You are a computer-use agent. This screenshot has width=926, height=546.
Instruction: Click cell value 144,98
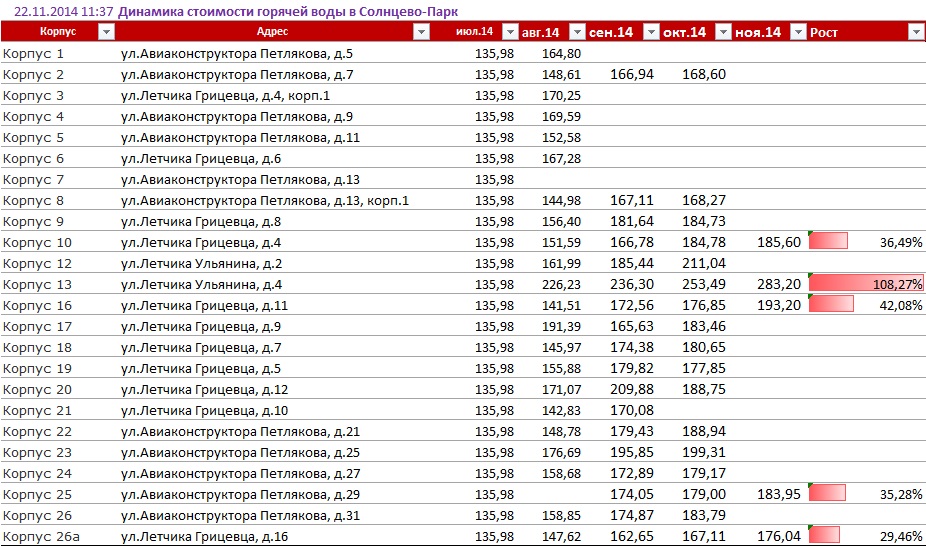click(562, 201)
